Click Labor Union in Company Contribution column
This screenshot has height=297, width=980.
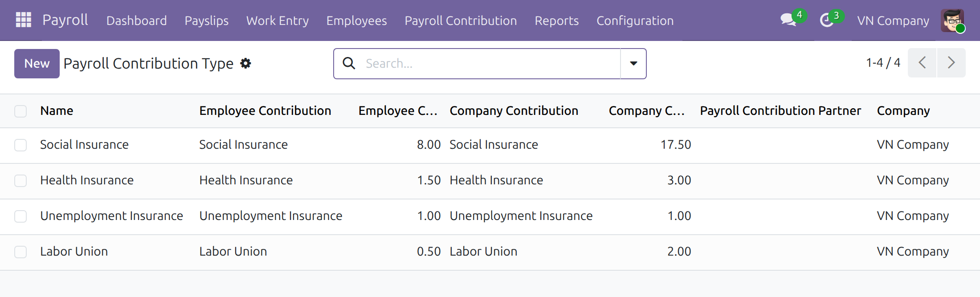483,252
